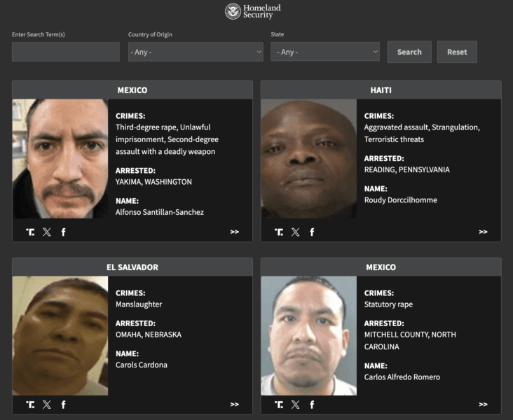Share Carlos Alfredo Romero card on Truth Social
The image size is (513, 420).
(279, 404)
